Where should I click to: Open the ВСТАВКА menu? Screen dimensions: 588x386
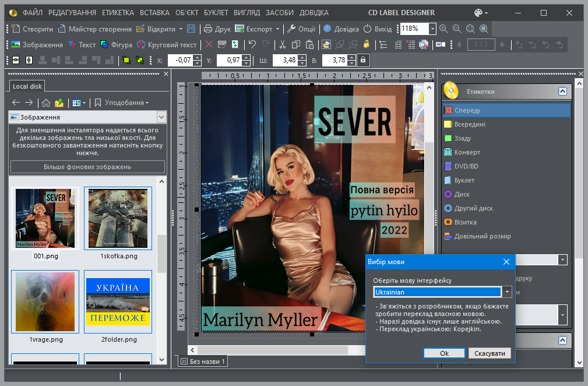tap(154, 13)
